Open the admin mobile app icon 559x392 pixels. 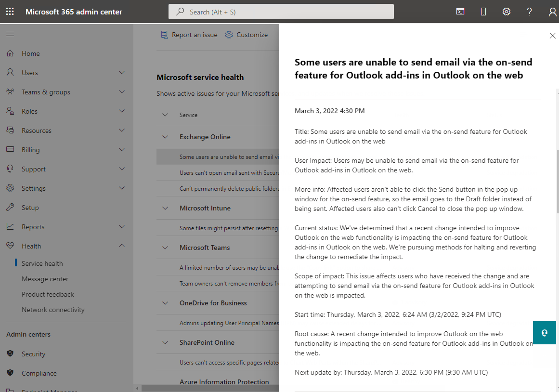coord(483,11)
